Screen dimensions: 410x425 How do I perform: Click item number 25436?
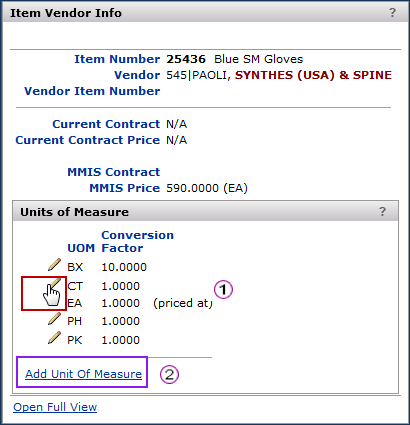pyautogui.click(x=186, y=59)
